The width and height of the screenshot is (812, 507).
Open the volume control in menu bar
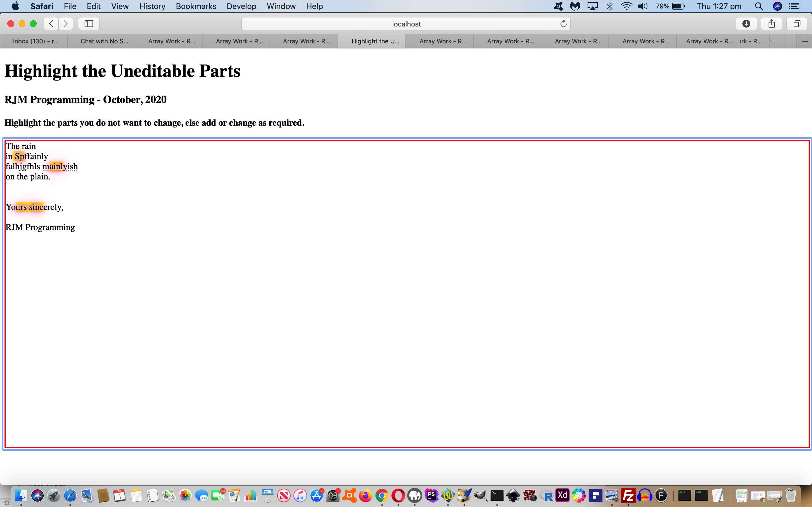point(642,6)
